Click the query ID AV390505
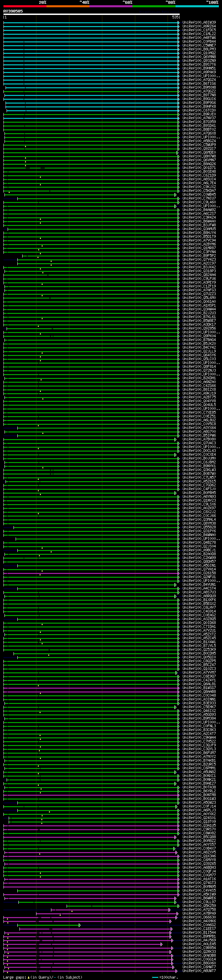This screenshot has height=980, width=222. pos(13,11)
